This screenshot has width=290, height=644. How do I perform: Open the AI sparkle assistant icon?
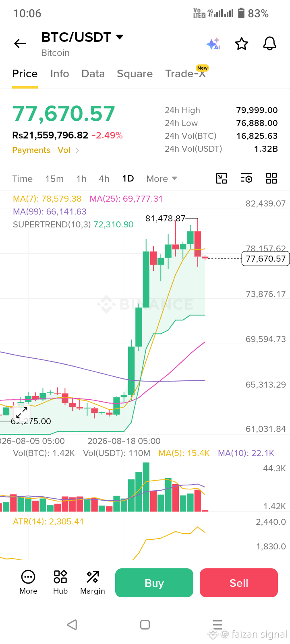(213, 43)
